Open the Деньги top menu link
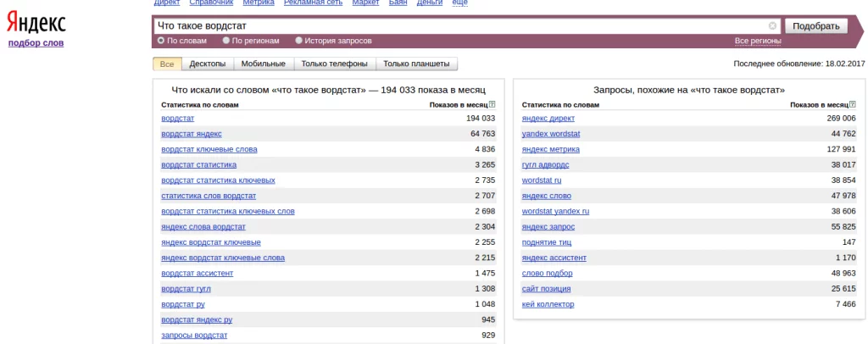This screenshot has width=868, height=344. click(x=430, y=3)
